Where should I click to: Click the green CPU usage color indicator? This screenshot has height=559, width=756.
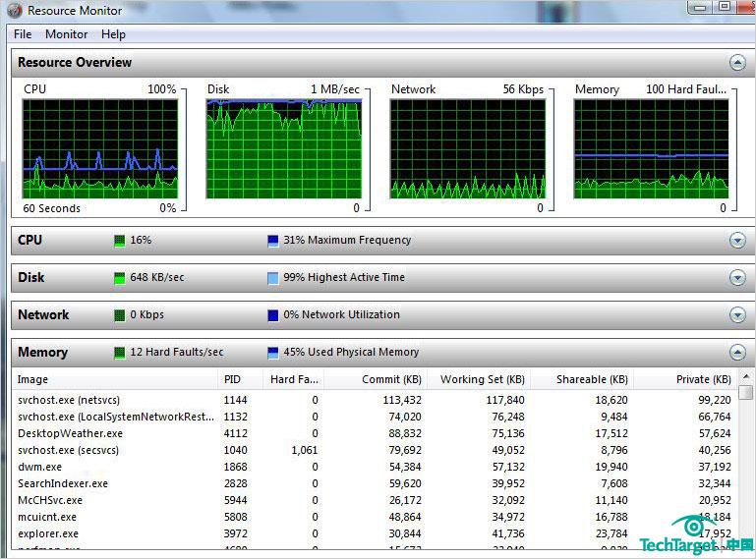(120, 241)
